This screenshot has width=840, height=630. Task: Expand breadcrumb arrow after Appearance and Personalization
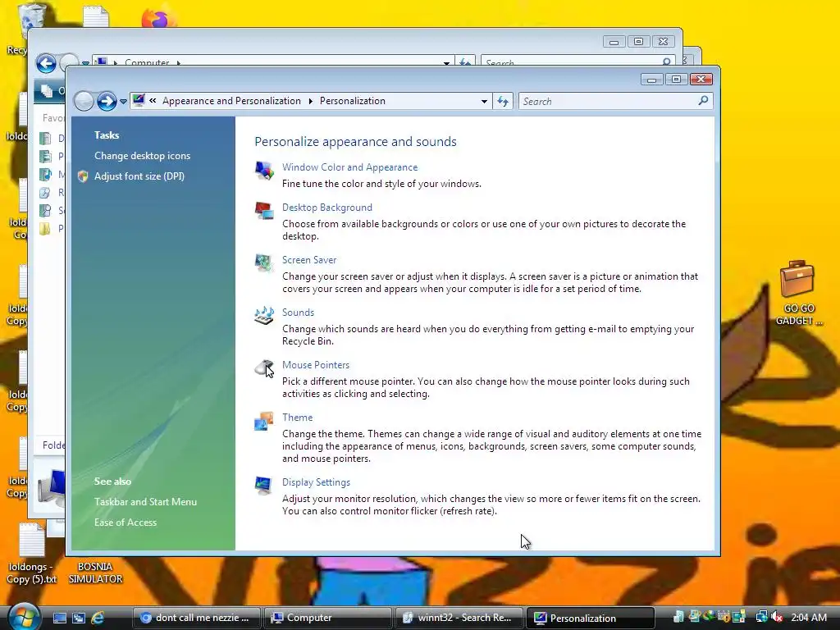(x=310, y=101)
